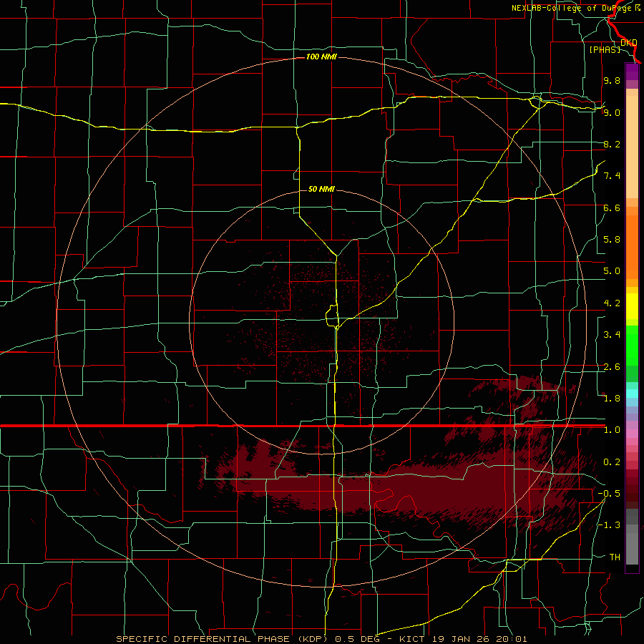This screenshot has height=644, width=644.
Task: Click the -1.3 legend value
Action: click(609, 525)
